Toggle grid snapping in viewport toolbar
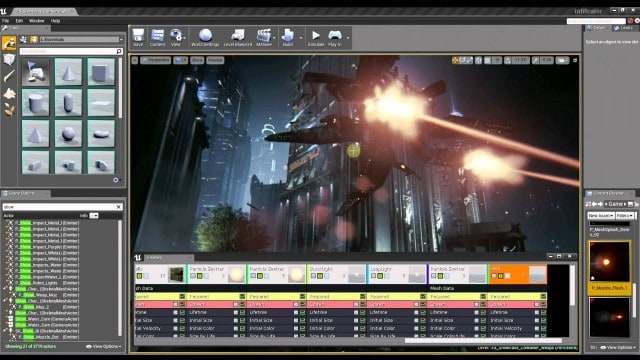The width and height of the screenshot is (640, 360). pos(487,60)
